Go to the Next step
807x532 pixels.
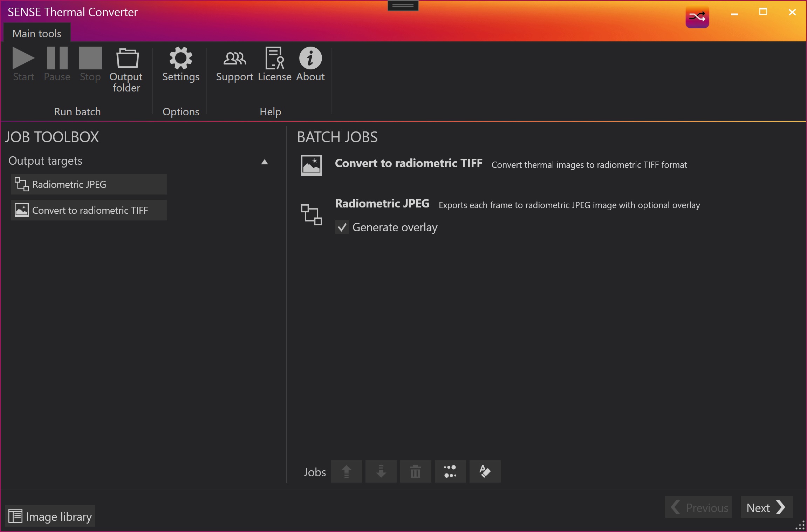point(766,507)
